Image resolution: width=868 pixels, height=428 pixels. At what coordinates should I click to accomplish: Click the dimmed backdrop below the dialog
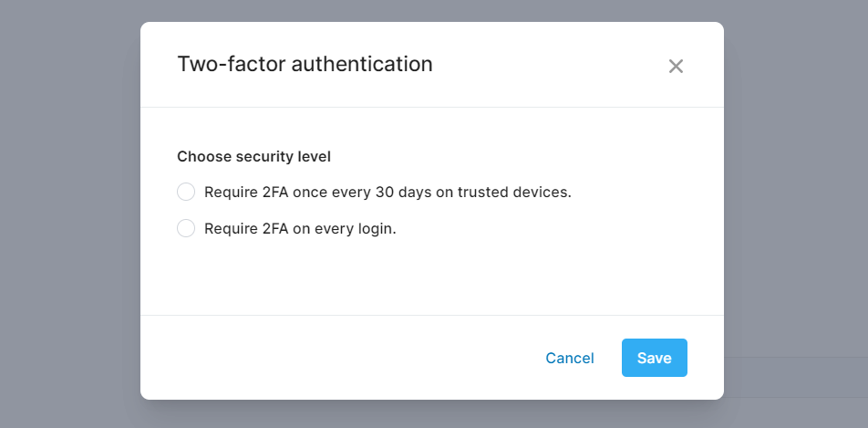433,414
